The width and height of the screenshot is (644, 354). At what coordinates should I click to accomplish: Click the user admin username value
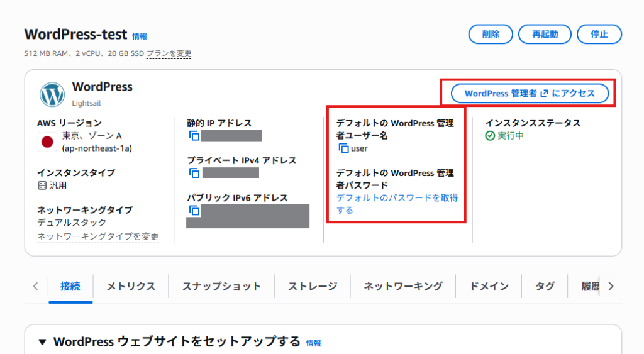pyautogui.click(x=359, y=148)
